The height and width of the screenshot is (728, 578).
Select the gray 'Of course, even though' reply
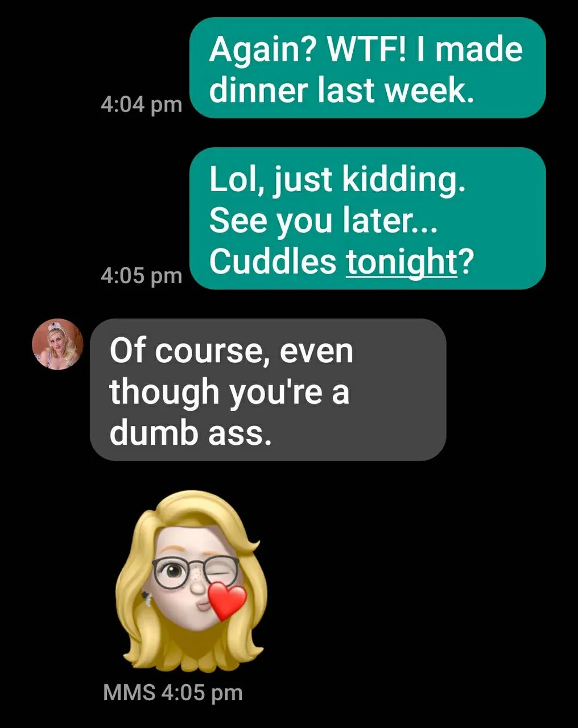pyautogui.click(x=268, y=390)
